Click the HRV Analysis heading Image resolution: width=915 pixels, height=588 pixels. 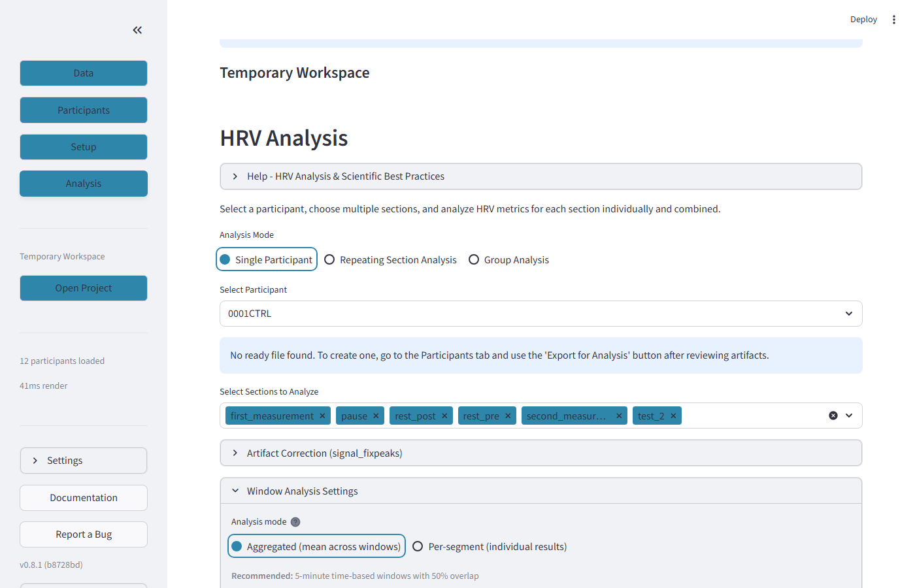[x=284, y=139]
